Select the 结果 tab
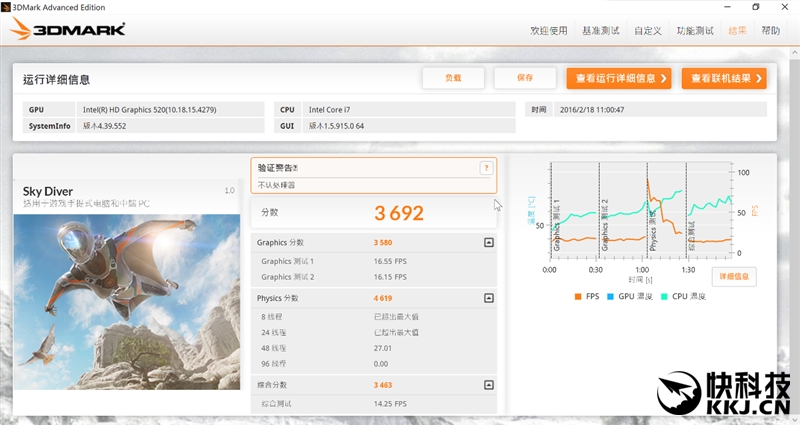Image resolution: width=800 pixels, height=425 pixels. (737, 31)
